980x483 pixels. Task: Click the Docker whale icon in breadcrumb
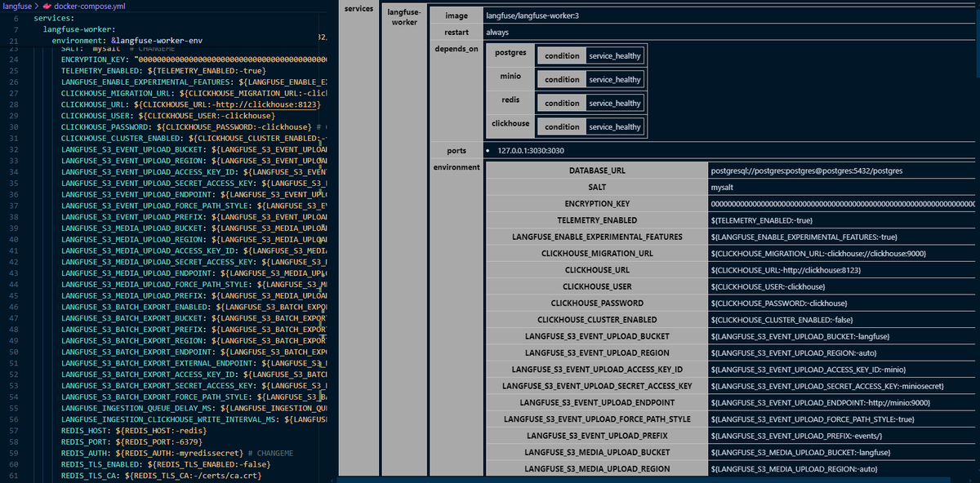click(47, 6)
